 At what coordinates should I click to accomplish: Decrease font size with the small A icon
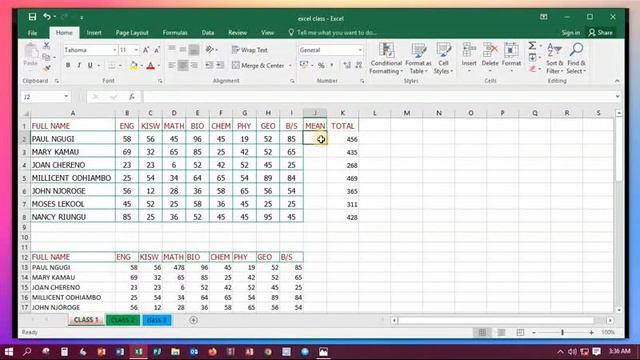click(157, 50)
